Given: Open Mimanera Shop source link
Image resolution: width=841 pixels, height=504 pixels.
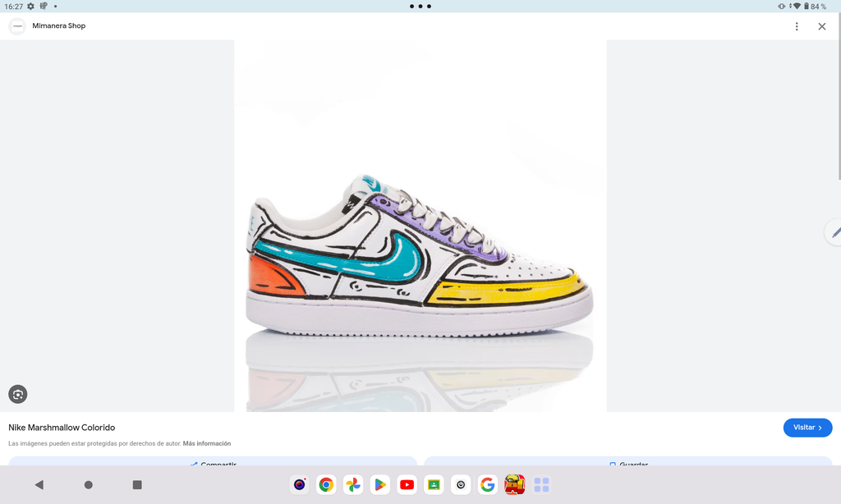Looking at the screenshot, I should 58,25.
